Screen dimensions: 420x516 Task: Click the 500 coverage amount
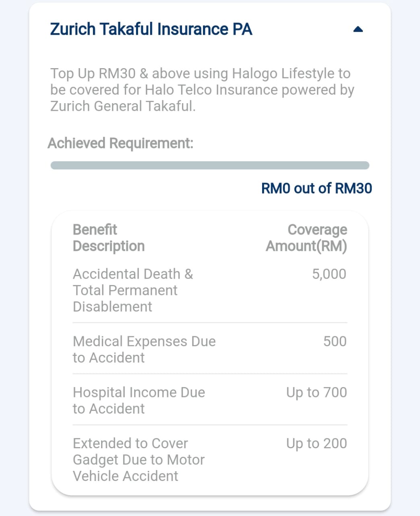coord(335,341)
